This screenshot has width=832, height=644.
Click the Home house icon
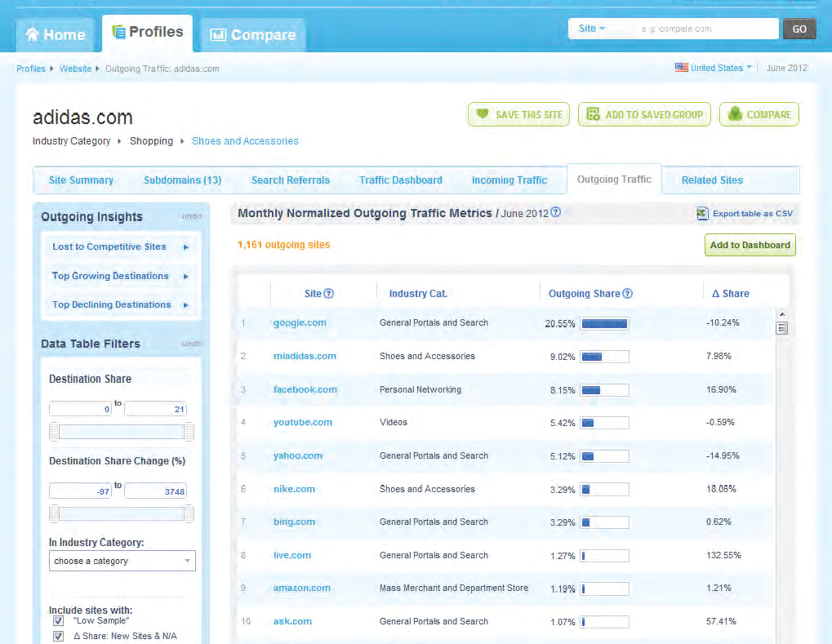[x=33, y=34]
